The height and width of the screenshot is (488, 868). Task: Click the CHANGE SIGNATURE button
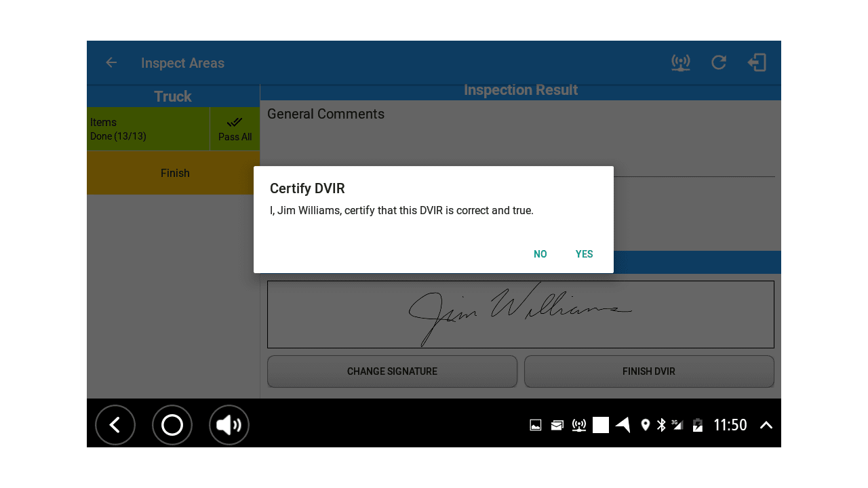[x=392, y=371]
